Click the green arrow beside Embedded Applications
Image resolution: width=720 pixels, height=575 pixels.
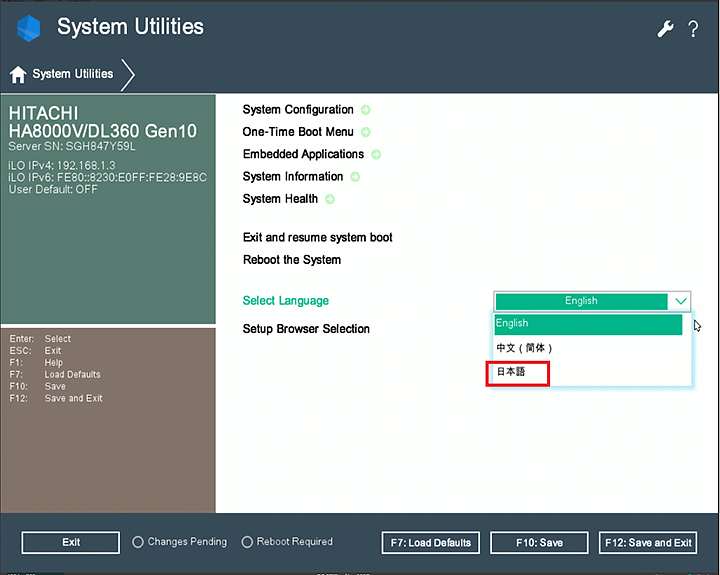376,154
